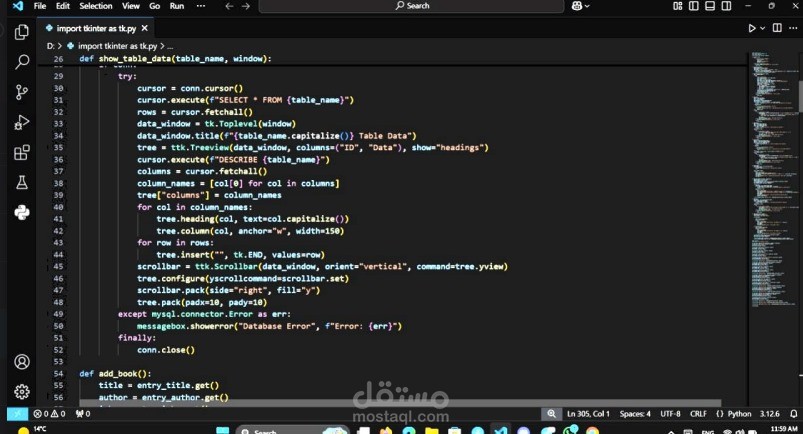Select Python interpreter 3.12.6
The image size is (803, 434).
coord(769,414)
